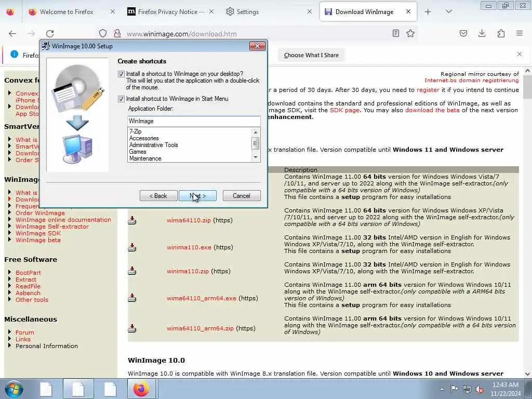
Task: Switch to Welcome to Firefox tab
Action: [x=66, y=12]
